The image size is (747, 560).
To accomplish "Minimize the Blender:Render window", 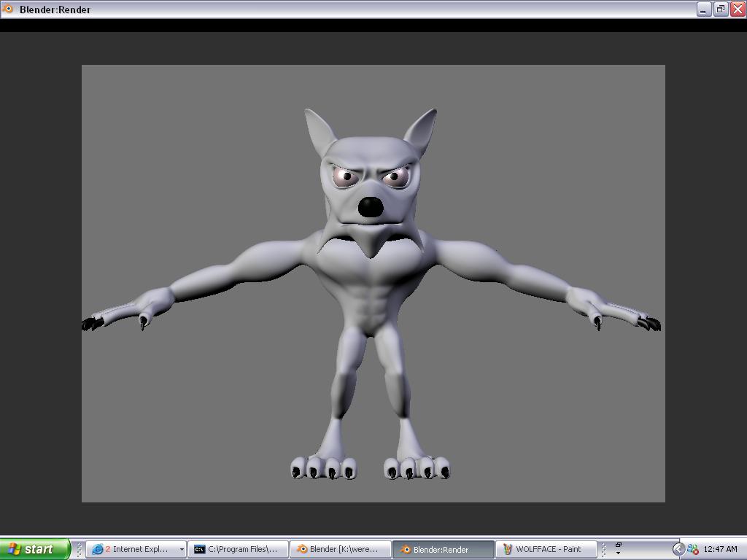I will click(x=704, y=9).
